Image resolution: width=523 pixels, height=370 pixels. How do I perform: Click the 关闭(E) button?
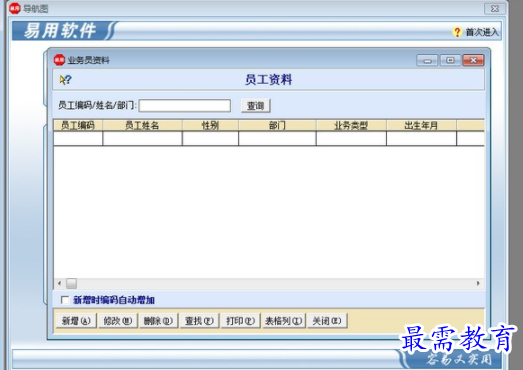click(327, 321)
